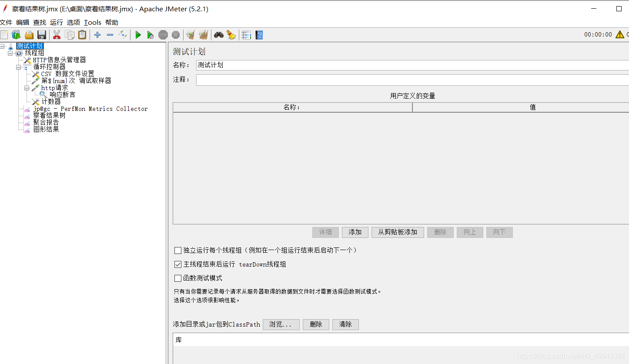Click the Shutdown X icon
Image resolution: width=629 pixels, height=364 pixels.
point(176,35)
